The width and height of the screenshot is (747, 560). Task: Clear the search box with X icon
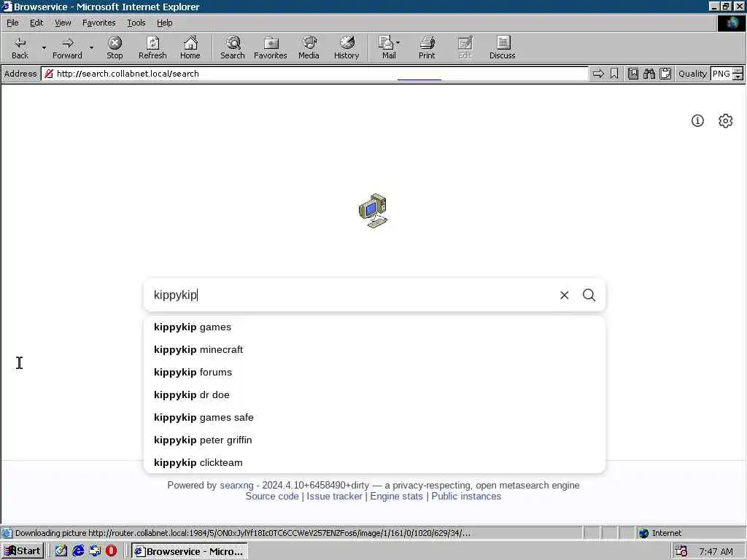click(x=564, y=295)
